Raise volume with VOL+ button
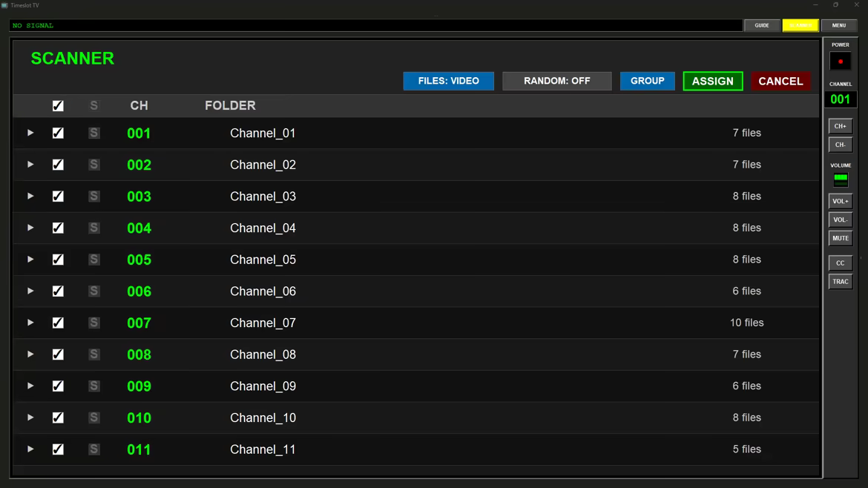868x488 pixels. [x=841, y=202]
